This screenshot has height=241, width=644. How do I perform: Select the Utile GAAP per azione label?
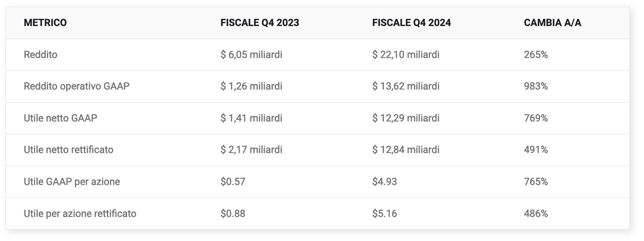point(72,182)
